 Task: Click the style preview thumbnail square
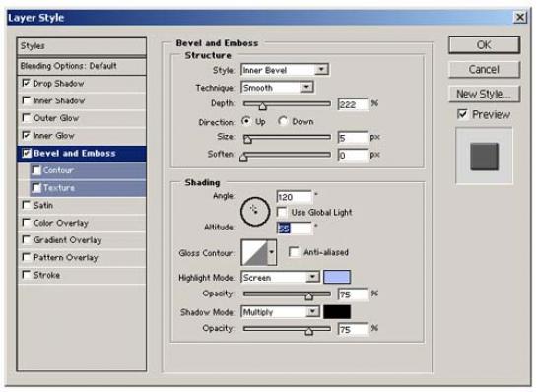(x=484, y=157)
